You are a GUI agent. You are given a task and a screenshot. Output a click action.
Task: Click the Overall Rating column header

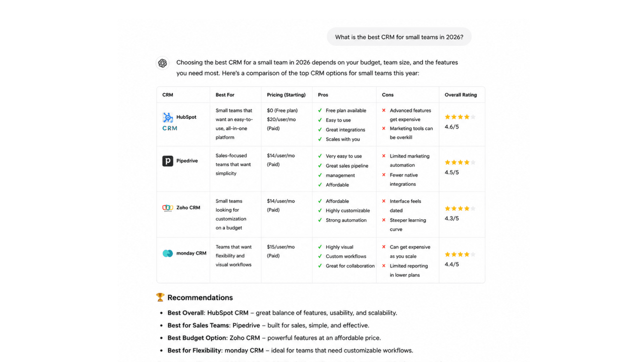[x=461, y=95]
